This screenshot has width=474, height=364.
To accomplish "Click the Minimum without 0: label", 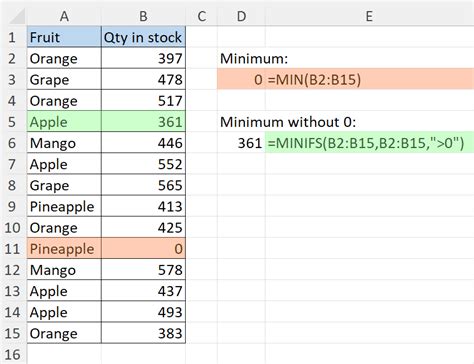I will coord(288,122).
